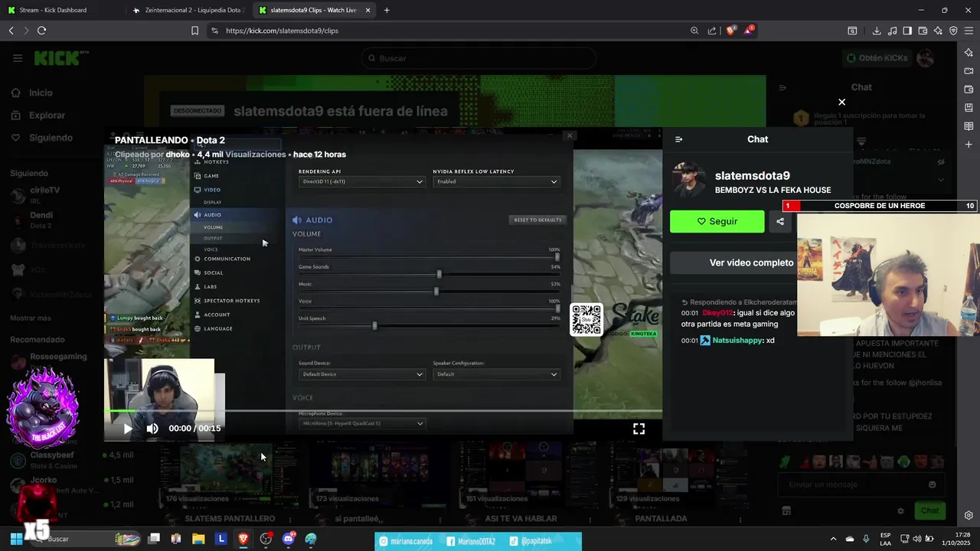Open a new browser tab

point(387,10)
